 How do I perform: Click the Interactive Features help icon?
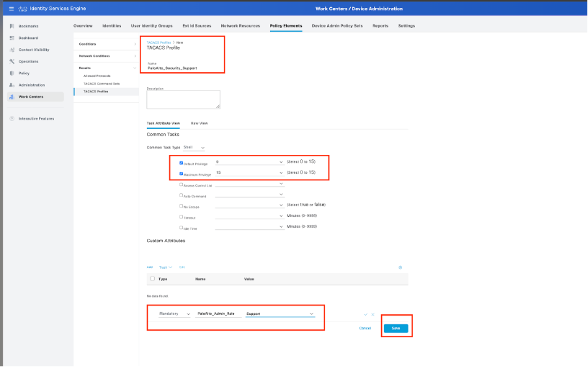coord(12,118)
